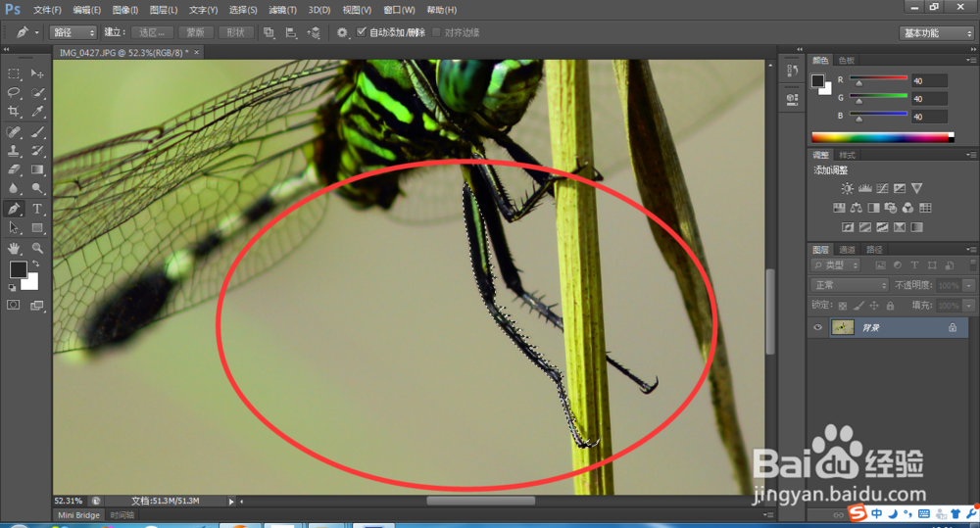Toggle the 对齐边缘 checkbox

click(436, 32)
